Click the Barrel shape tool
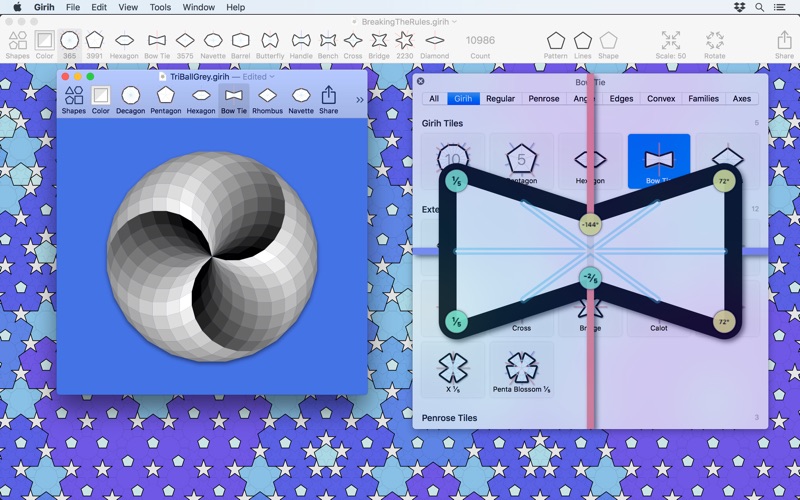The width and height of the screenshot is (800, 500). click(x=240, y=41)
